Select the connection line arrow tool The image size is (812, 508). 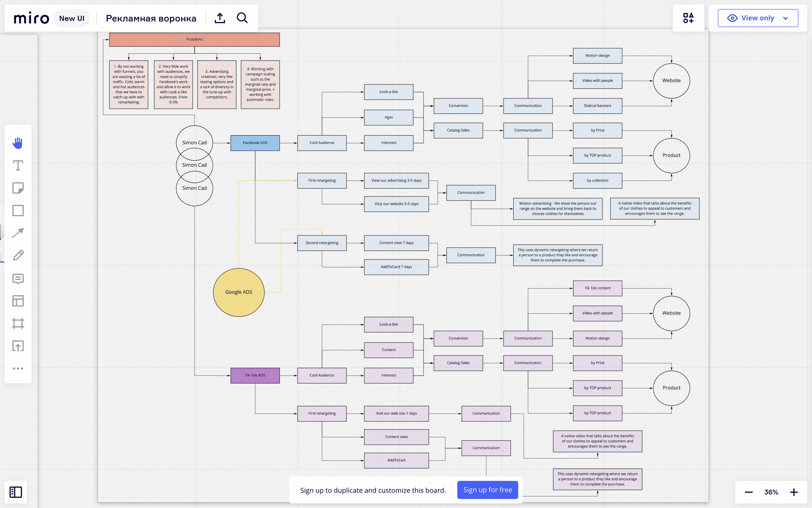tap(18, 233)
